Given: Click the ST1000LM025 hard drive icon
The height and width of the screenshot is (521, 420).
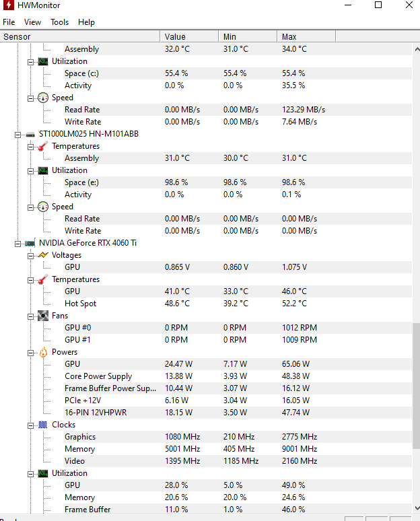Looking at the screenshot, I should [x=30, y=135].
